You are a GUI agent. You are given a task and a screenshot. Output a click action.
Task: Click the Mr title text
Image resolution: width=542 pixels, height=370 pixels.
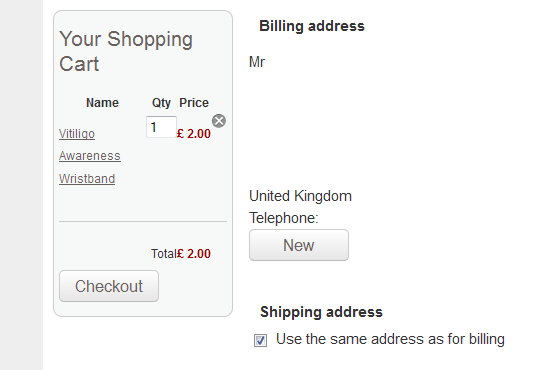pos(257,62)
